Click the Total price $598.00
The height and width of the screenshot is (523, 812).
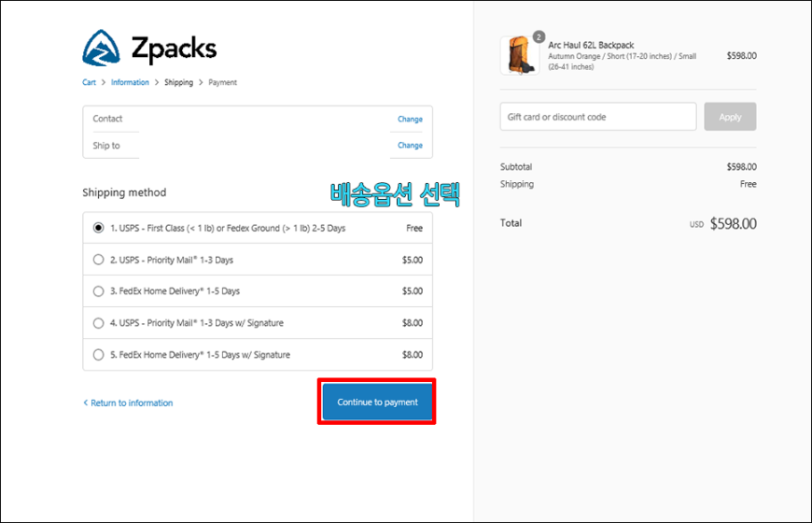pyautogui.click(x=734, y=224)
